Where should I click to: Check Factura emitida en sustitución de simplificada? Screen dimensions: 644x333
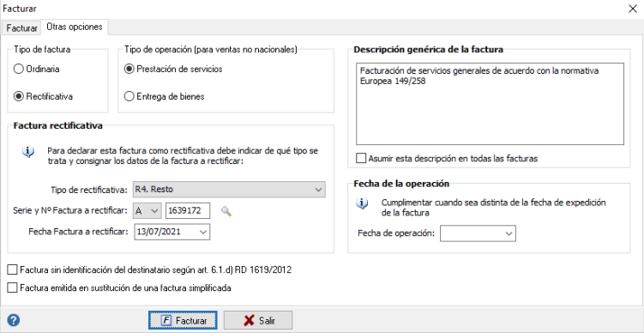(119, 288)
